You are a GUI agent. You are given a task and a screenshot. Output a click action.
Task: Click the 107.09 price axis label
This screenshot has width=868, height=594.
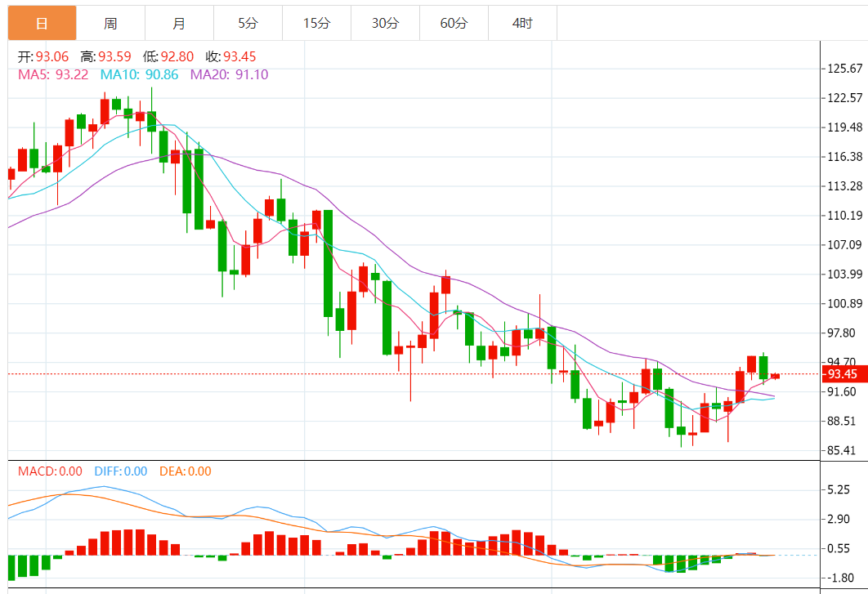[845, 244]
